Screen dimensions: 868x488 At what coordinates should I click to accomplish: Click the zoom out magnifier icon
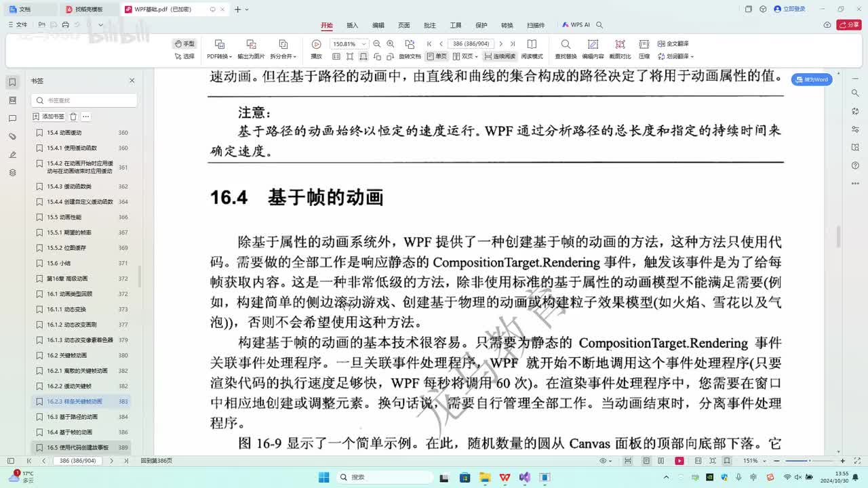coord(377,43)
